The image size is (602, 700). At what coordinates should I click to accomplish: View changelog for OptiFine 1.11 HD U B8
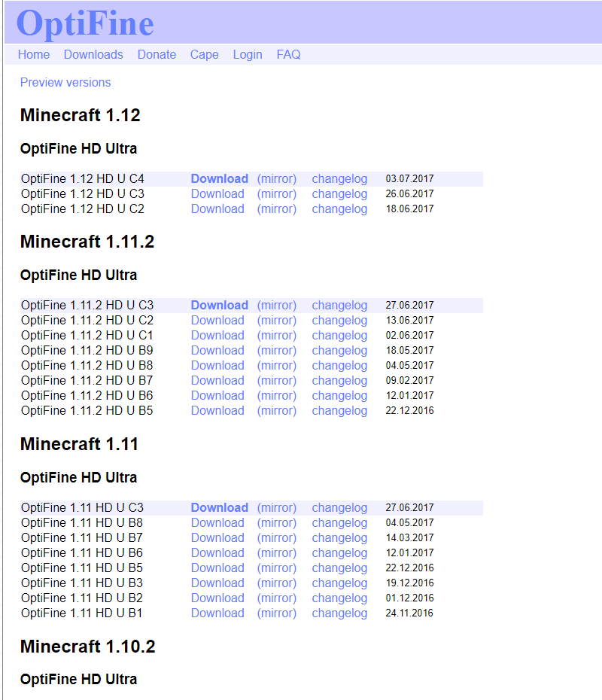(x=339, y=523)
